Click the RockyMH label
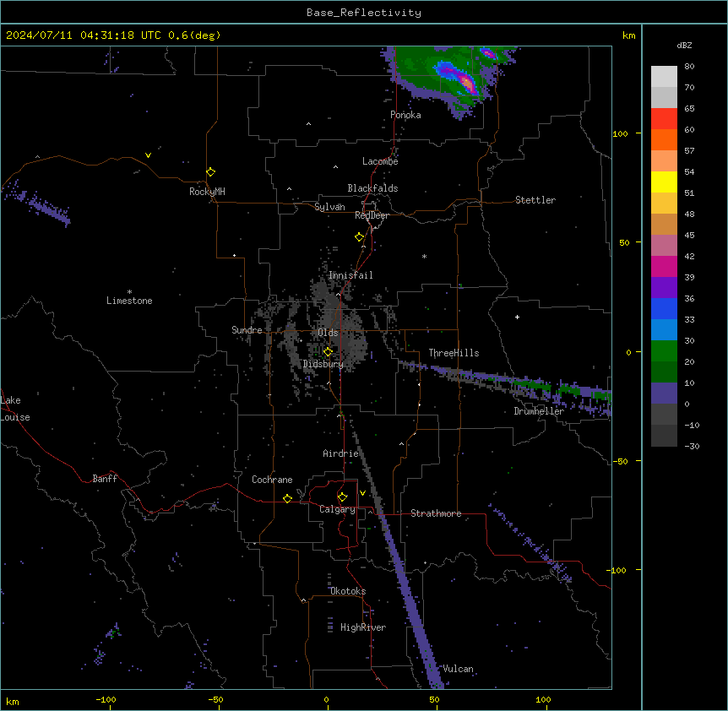Screen dimensions: 728x711 pos(207,192)
